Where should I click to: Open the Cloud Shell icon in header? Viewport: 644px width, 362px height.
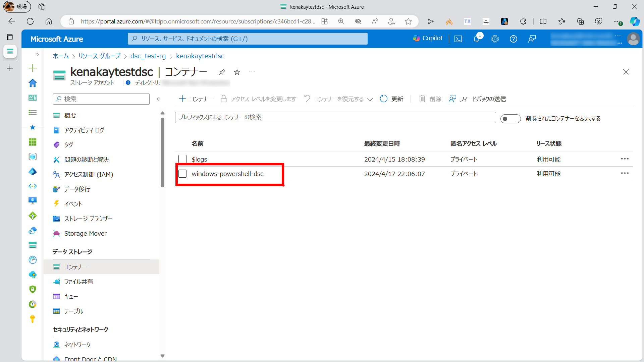[x=458, y=39]
